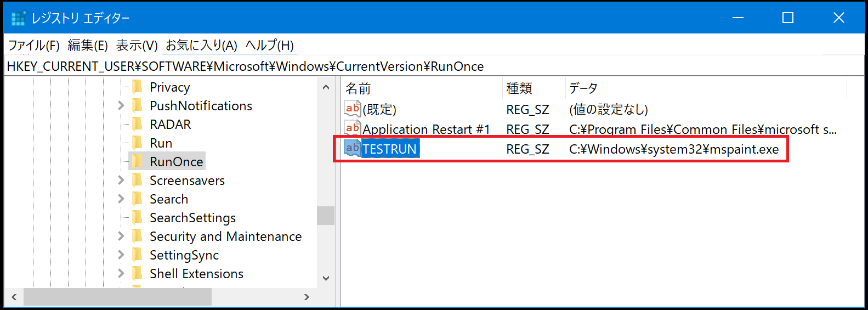
Task: Click the (値の設定なし) data cell
Action: click(609, 109)
